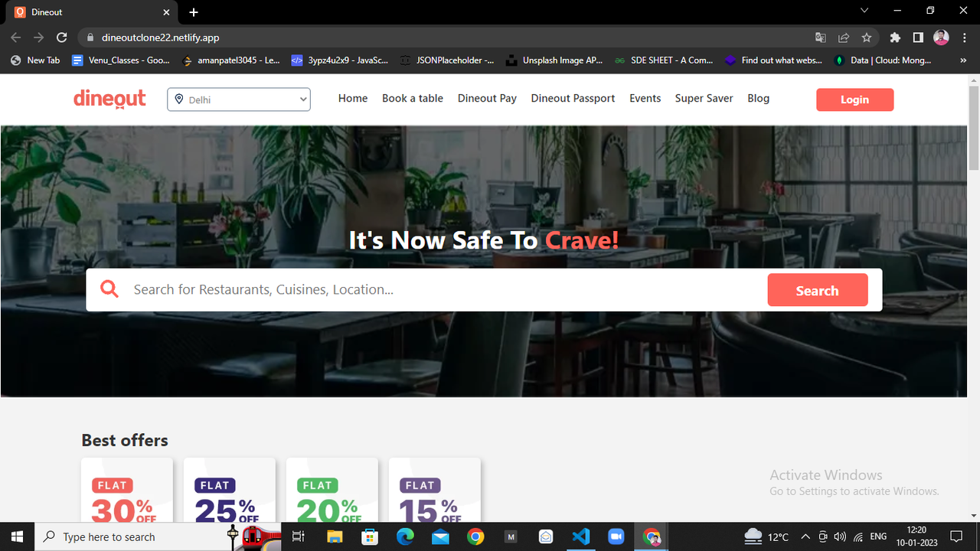The width and height of the screenshot is (980, 551).
Task: Select the Dineout browser tab
Action: 92,12
